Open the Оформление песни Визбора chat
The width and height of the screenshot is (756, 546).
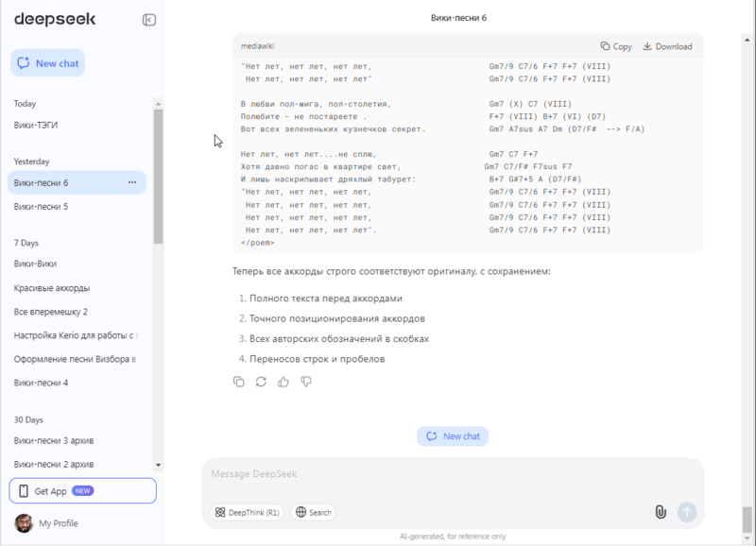coord(77,359)
